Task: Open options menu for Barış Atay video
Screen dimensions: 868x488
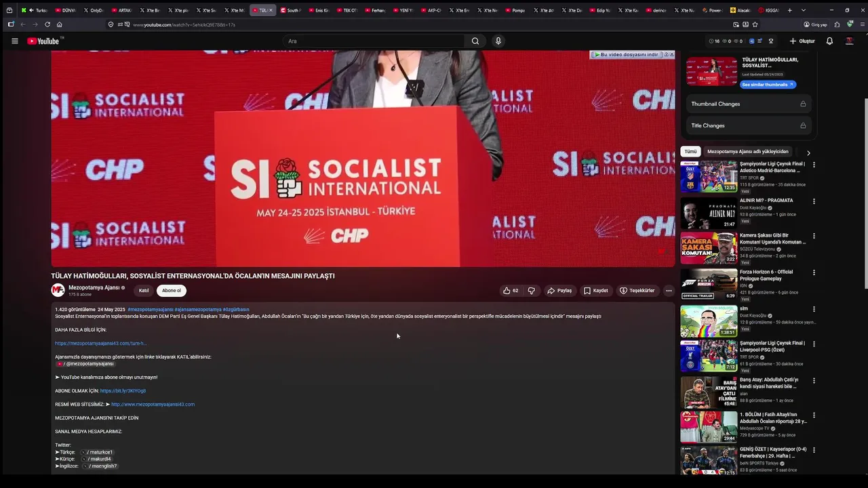Action: click(x=814, y=381)
